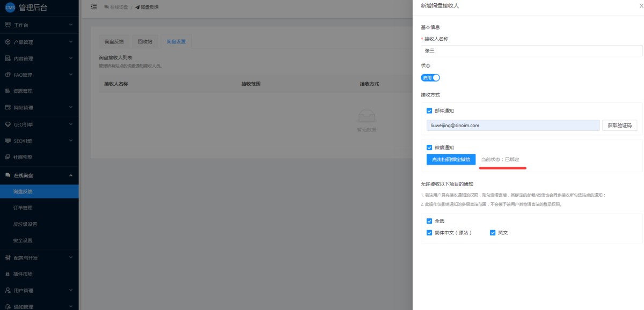Uncheck the 英文 site checkbox
Screen dimensions: 644x310
pos(493,233)
